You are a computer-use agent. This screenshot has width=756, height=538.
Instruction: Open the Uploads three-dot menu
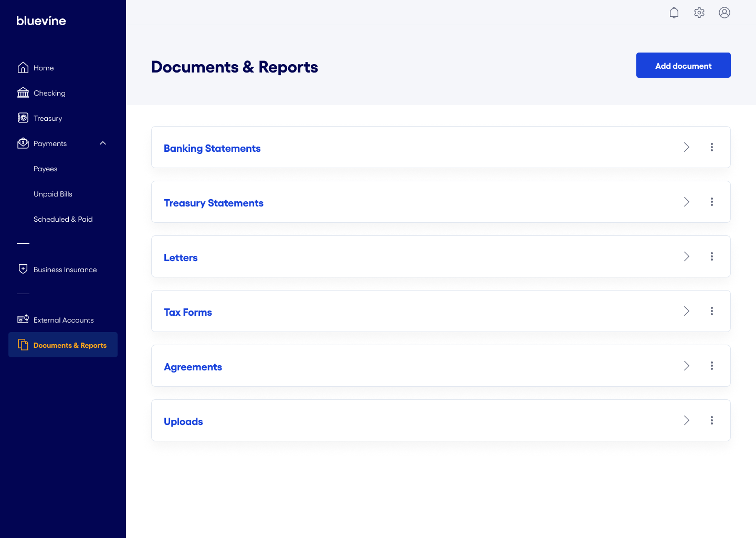coord(712,420)
